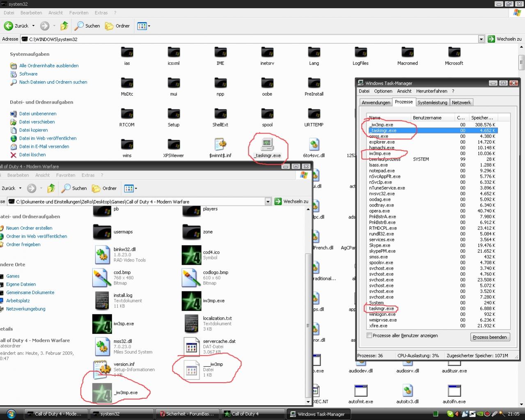The width and height of the screenshot is (525, 420).
Task: Open the Datei menu in Task-Manager
Action: tap(364, 91)
